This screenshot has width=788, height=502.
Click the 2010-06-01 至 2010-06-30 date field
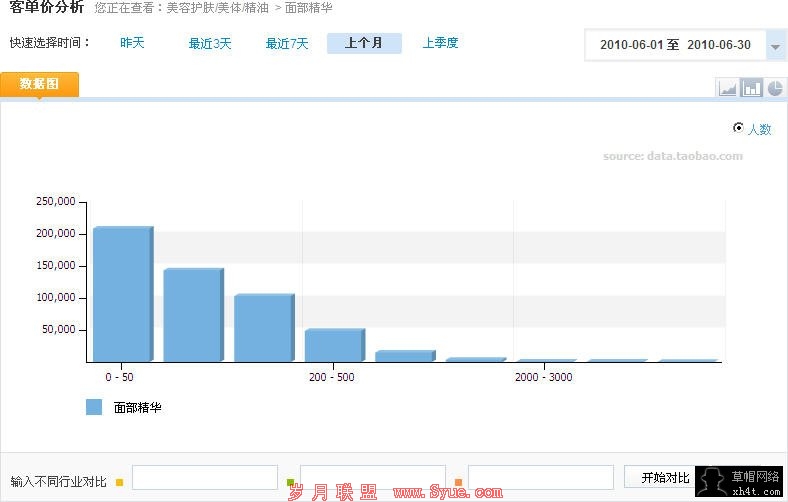[x=675, y=45]
